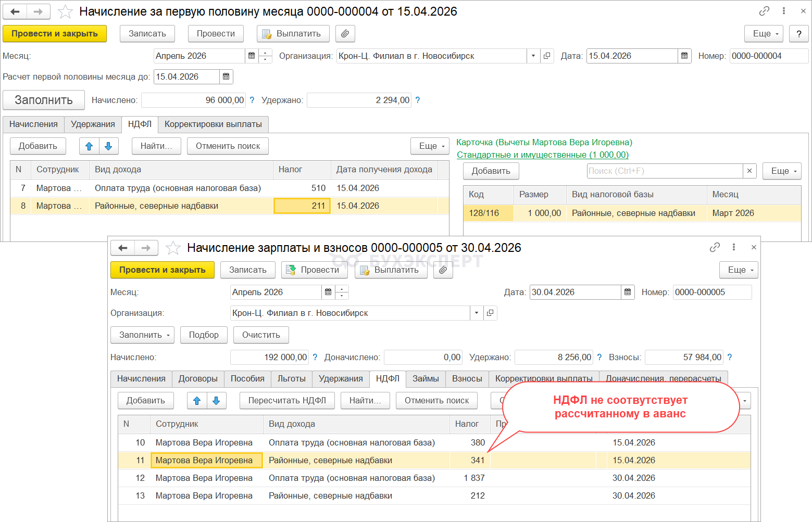This screenshot has width=812, height=522.
Task: Open the calendar picker for the top Месяц field
Action: coord(252,56)
